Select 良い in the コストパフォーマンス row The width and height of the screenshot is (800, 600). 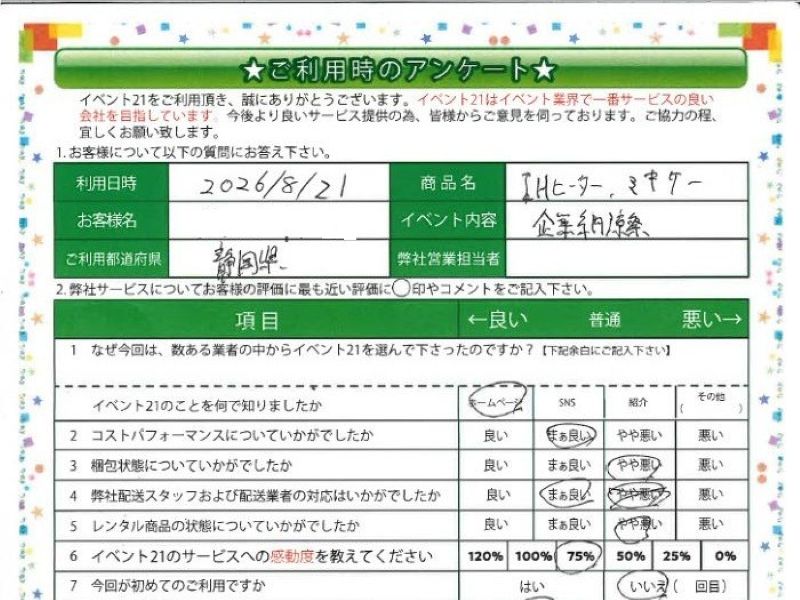pyautogui.click(x=495, y=436)
